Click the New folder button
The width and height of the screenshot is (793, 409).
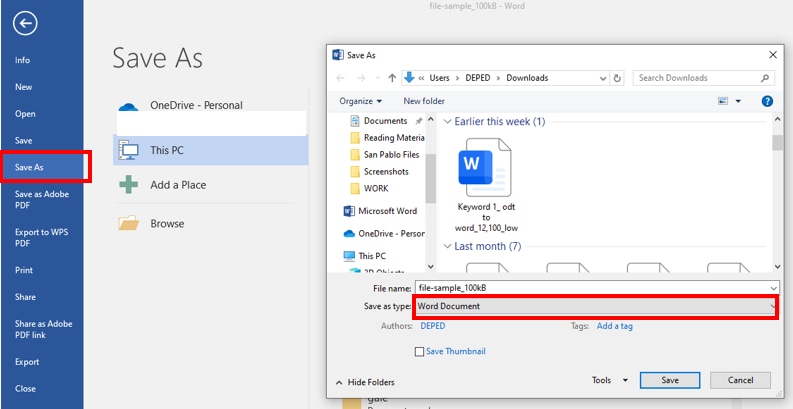(x=424, y=101)
